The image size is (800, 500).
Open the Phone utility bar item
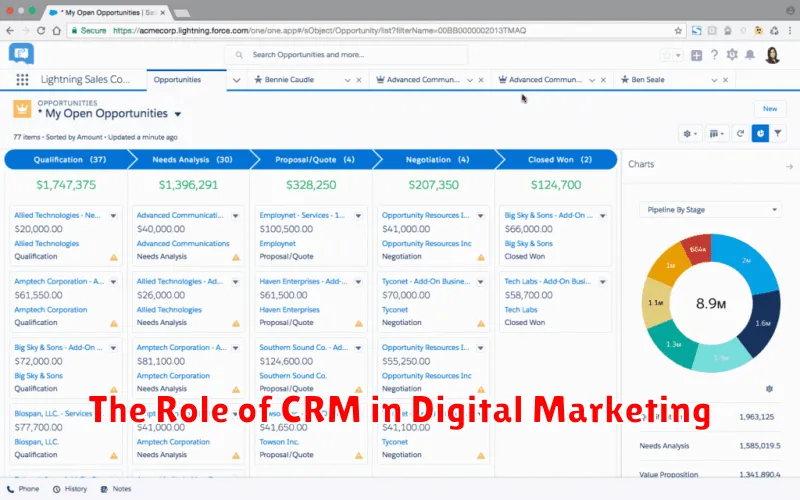23,489
